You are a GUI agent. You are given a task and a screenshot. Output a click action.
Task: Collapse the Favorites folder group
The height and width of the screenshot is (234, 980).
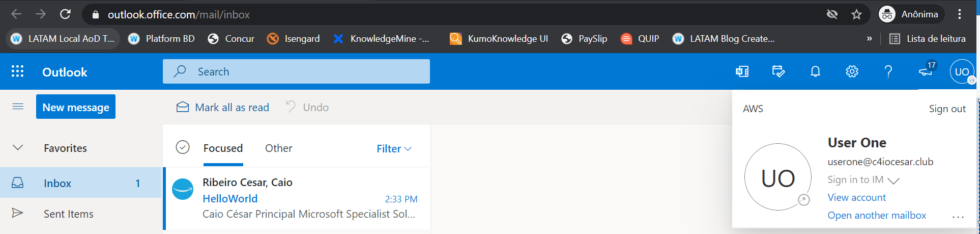(x=18, y=148)
